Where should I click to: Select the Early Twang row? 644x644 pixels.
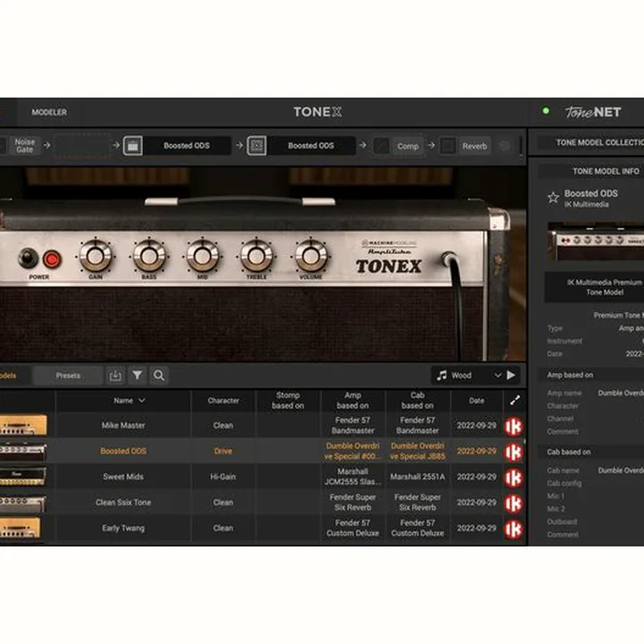point(263,529)
